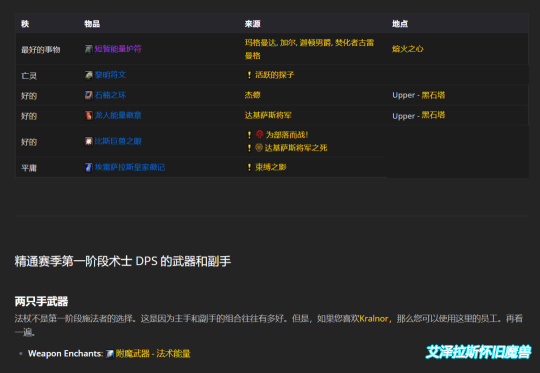This screenshot has width=540, height=373.
Task: Click the Alliance icon beside 达基萨斯将军之死
Action: [x=259, y=148]
